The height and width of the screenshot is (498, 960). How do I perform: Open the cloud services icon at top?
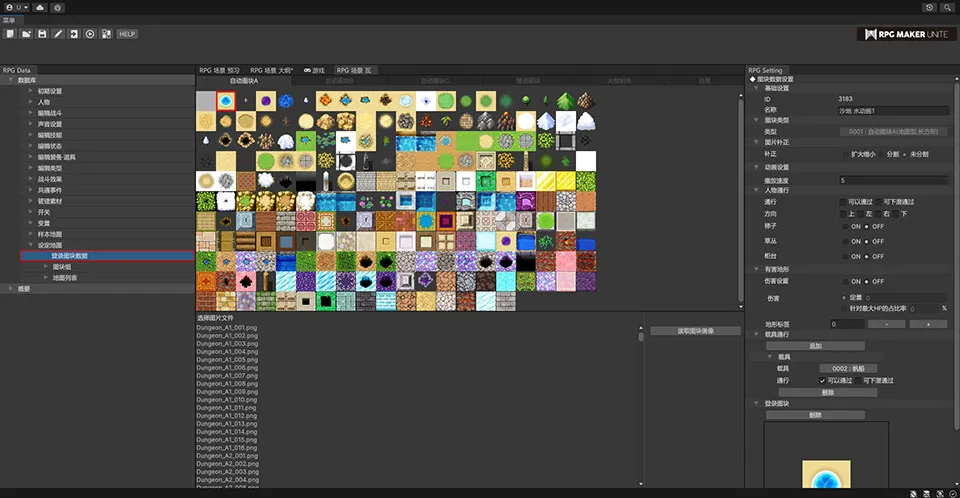pos(39,7)
